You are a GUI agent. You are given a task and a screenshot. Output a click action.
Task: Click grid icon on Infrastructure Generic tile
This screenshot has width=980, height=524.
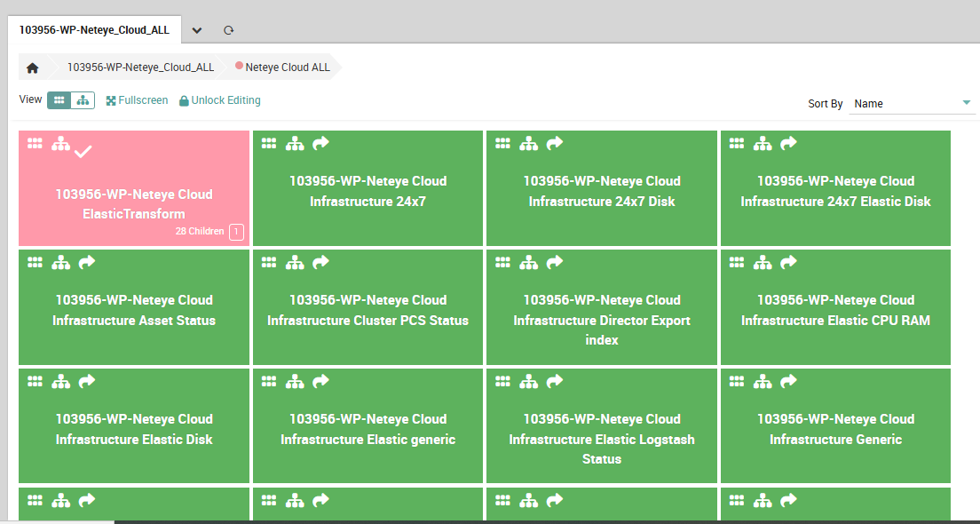pyautogui.click(x=736, y=381)
